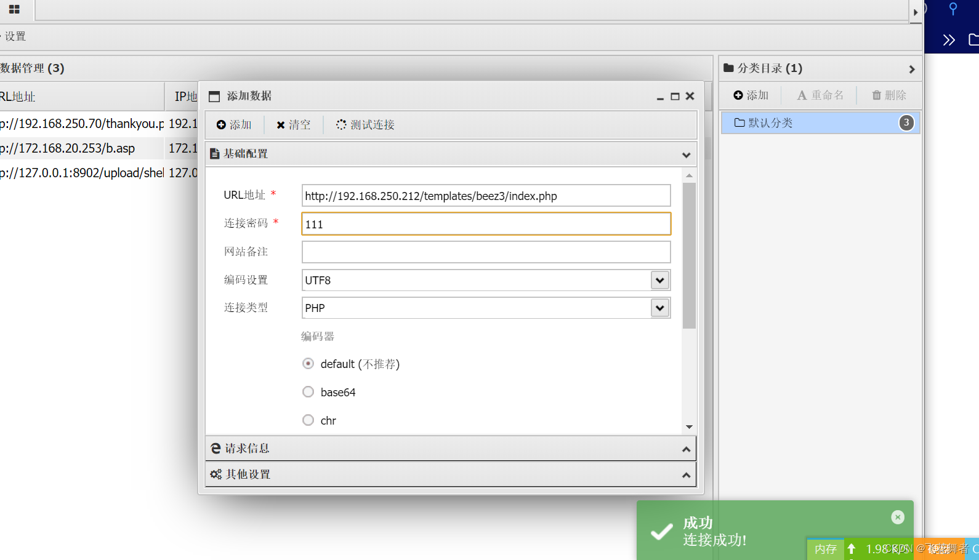This screenshot has height=560, width=979.
Task: Click the empty 网站备注 field
Action: pos(486,252)
